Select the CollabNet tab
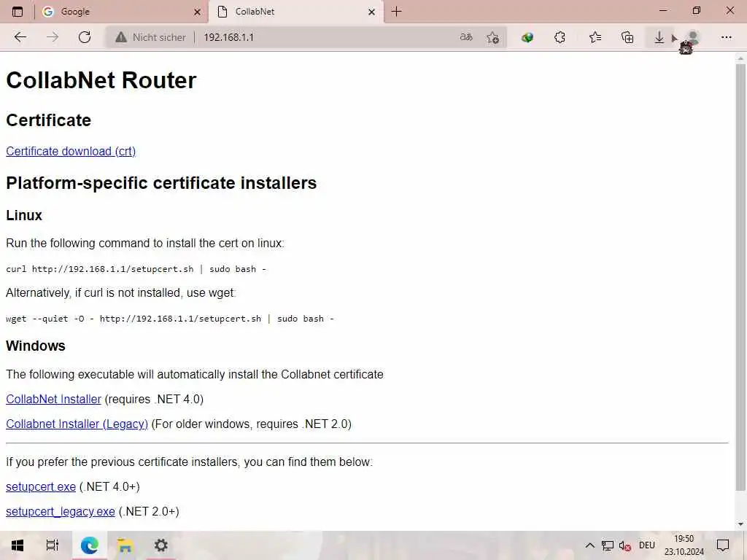747x560 pixels. point(295,12)
